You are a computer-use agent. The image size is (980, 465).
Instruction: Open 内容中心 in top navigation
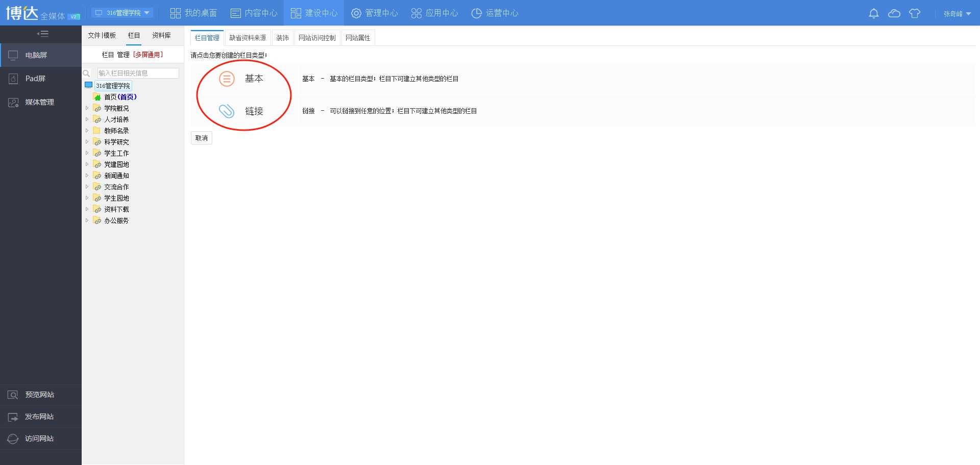click(x=254, y=13)
